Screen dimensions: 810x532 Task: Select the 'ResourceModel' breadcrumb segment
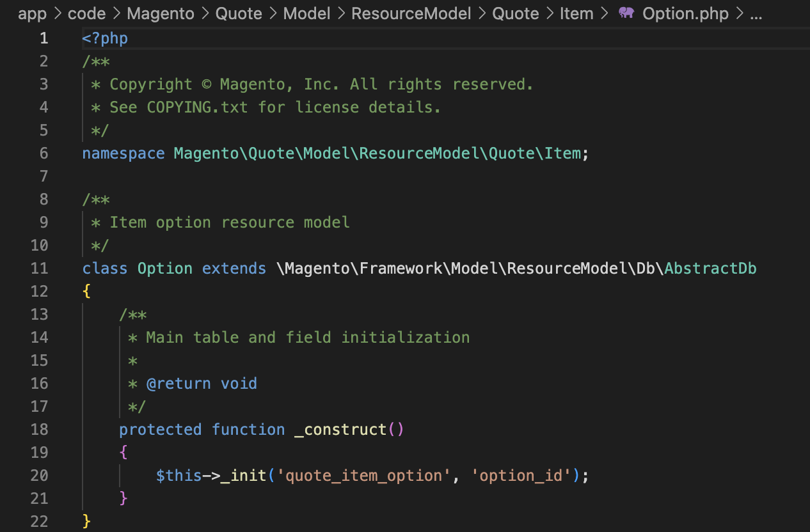[411, 13]
